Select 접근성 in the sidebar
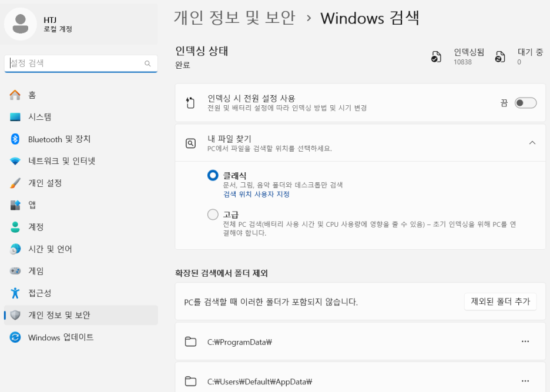The height and width of the screenshot is (392, 550). (81, 293)
